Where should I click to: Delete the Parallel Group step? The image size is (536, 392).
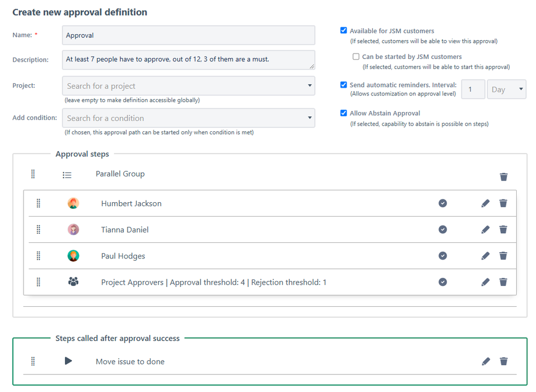coord(503,176)
